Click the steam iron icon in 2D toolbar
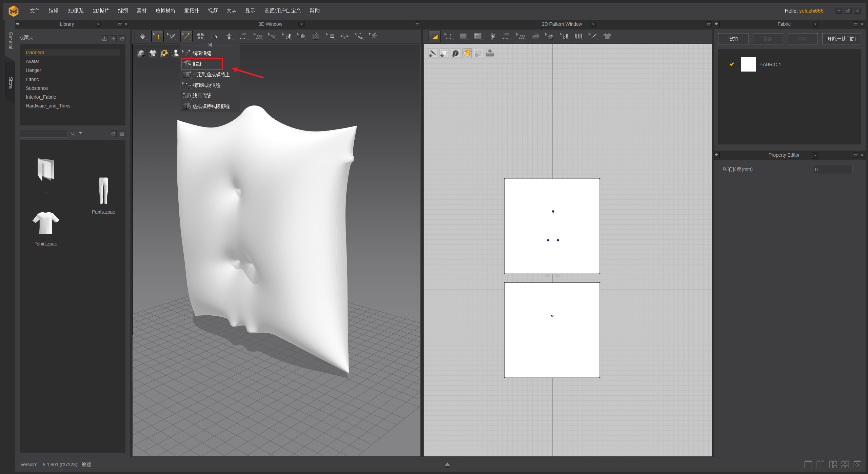The image size is (868, 474). [x=535, y=36]
